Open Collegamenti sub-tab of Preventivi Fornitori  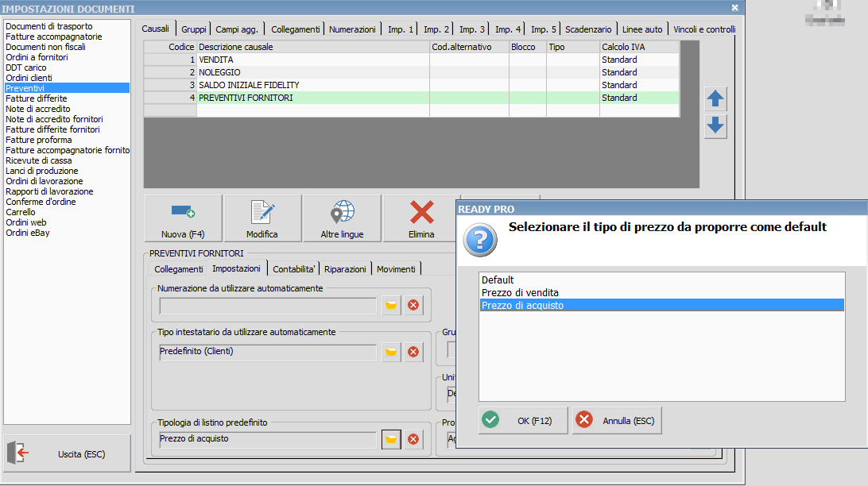178,269
